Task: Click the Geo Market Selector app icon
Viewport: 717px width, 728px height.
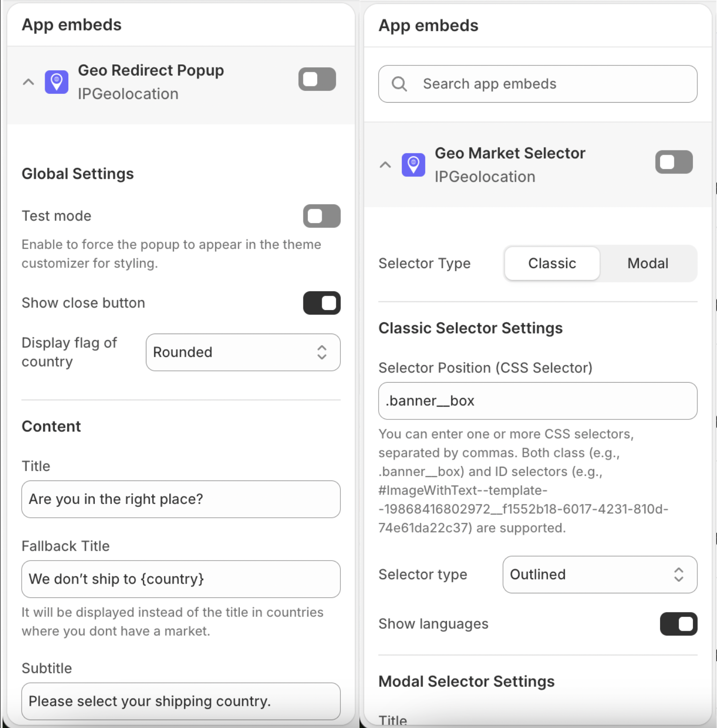Action: click(x=413, y=165)
